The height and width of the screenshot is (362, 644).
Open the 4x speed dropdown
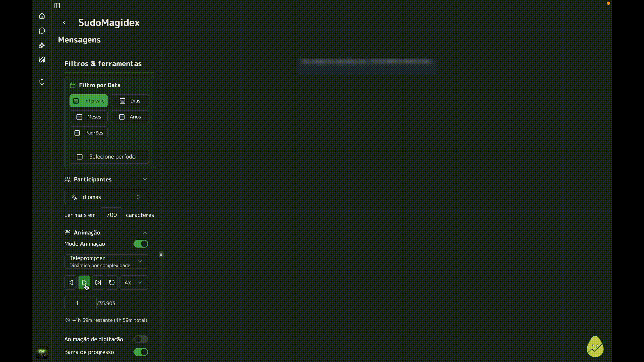click(x=133, y=283)
